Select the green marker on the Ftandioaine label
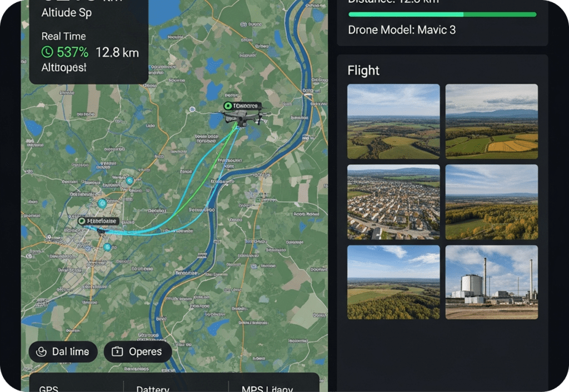The image size is (569, 392). click(82, 221)
